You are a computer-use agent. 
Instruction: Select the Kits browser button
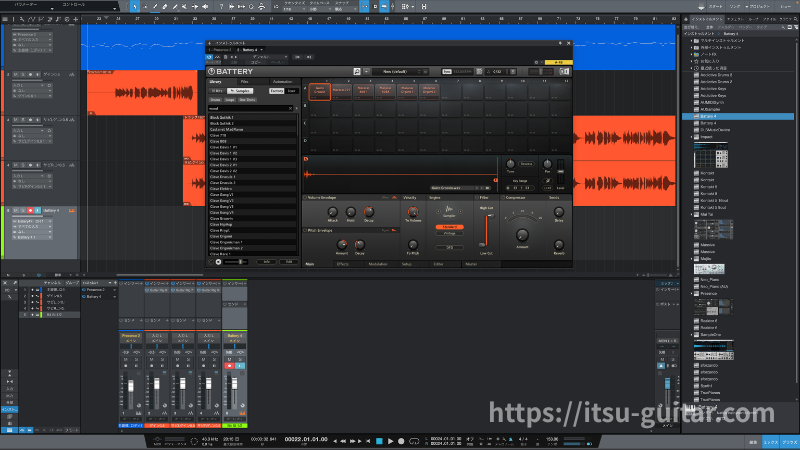(216, 91)
